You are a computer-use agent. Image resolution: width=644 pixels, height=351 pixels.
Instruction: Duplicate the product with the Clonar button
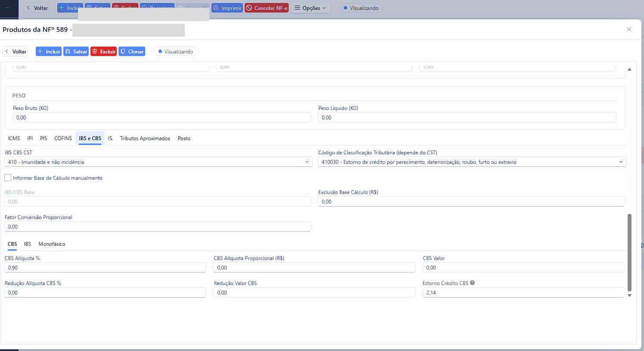(132, 51)
